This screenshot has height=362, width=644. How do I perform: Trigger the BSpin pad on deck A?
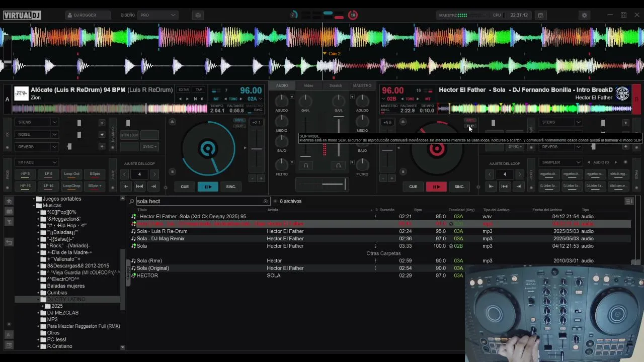coord(95,174)
